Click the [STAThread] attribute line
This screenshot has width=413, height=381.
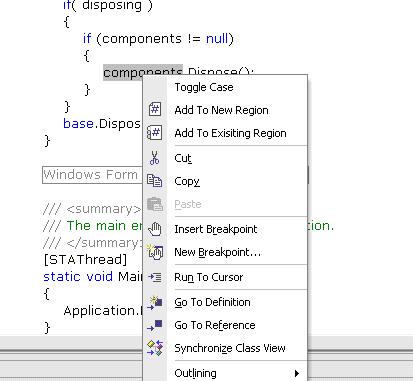(x=85, y=259)
